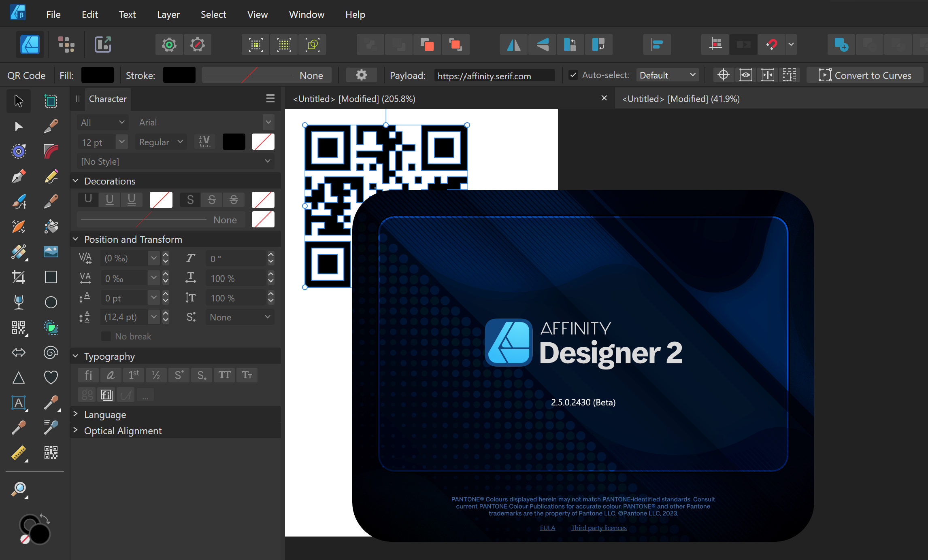Select the Node tool

coord(19,126)
